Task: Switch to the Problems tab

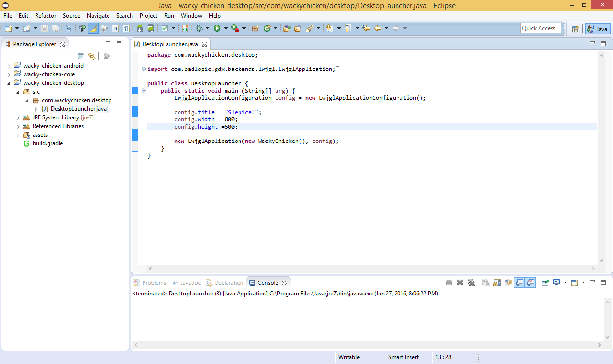Action: click(154, 283)
